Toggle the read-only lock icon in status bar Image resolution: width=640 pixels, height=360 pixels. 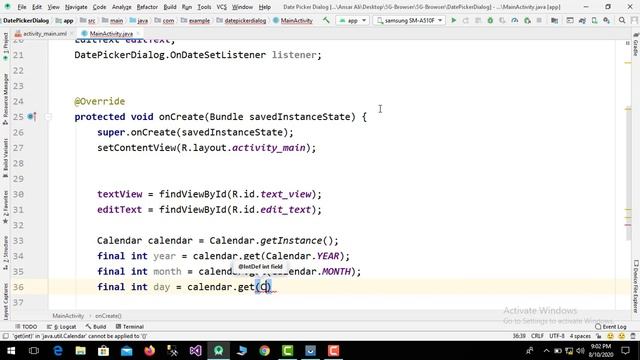point(599,336)
